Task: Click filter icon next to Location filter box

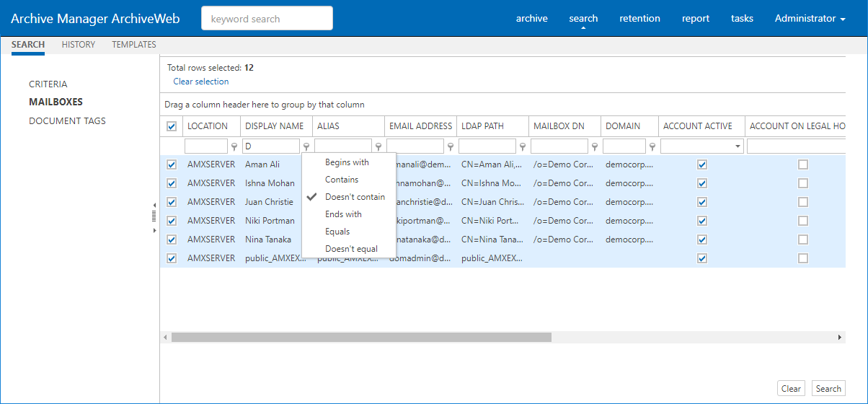Action: tap(234, 146)
